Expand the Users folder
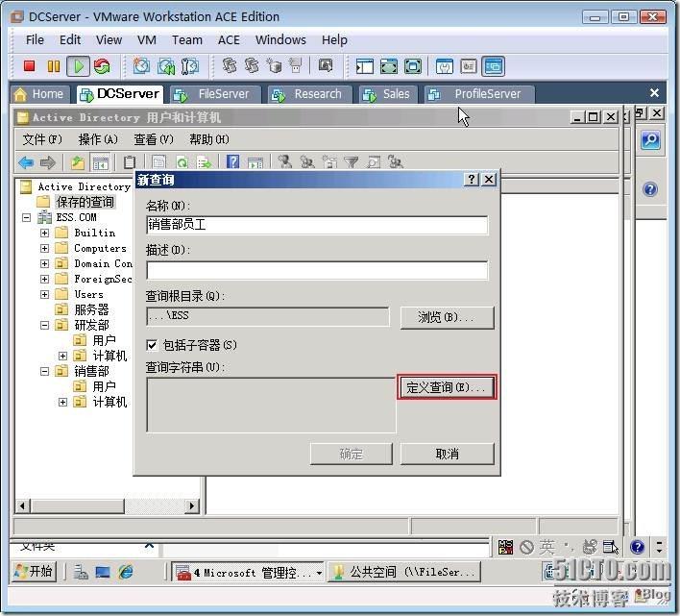The image size is (680, 616). point(44,295)
